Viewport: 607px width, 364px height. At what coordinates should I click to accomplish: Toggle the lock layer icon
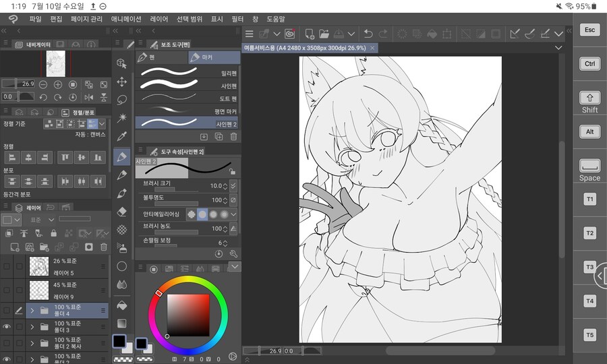pos(53,233)
